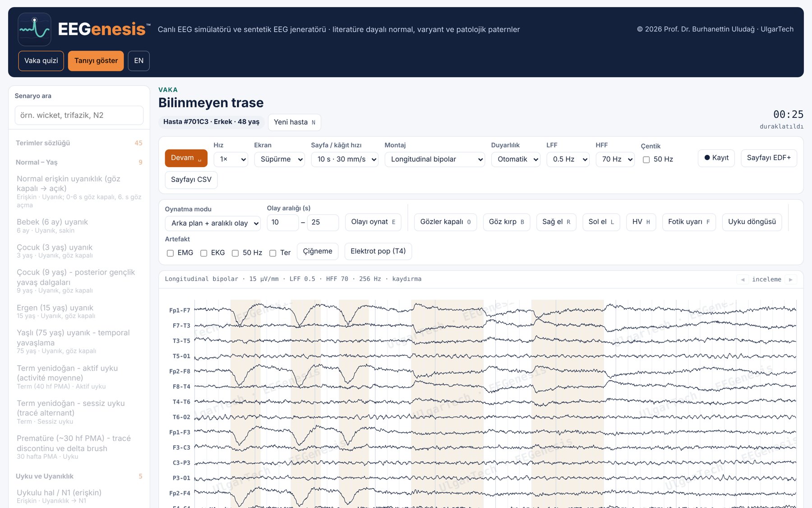This screenshot has width=812, height=508.
Task: Open the Hız speed dropdown
Action: [231, 159]
